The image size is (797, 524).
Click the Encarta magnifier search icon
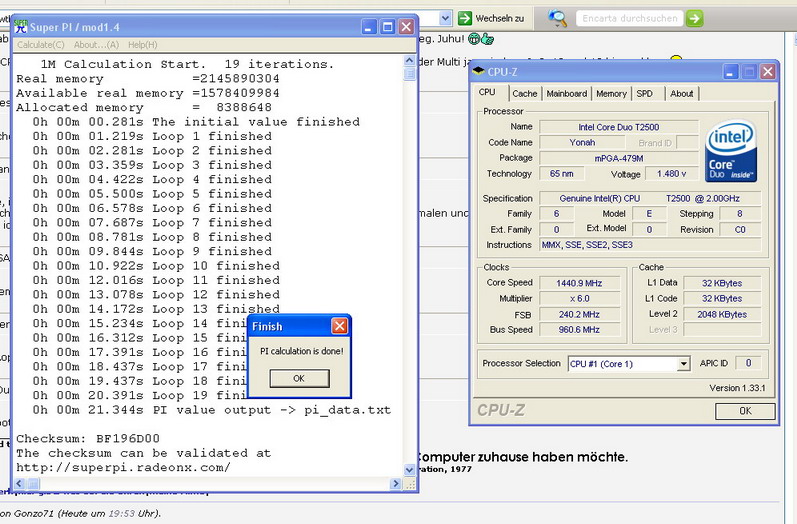557,18
